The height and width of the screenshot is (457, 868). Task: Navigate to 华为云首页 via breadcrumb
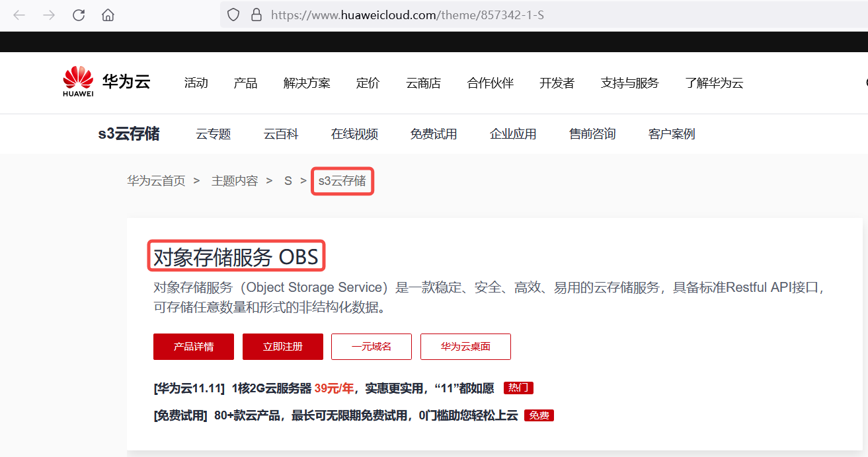(156, 180)
